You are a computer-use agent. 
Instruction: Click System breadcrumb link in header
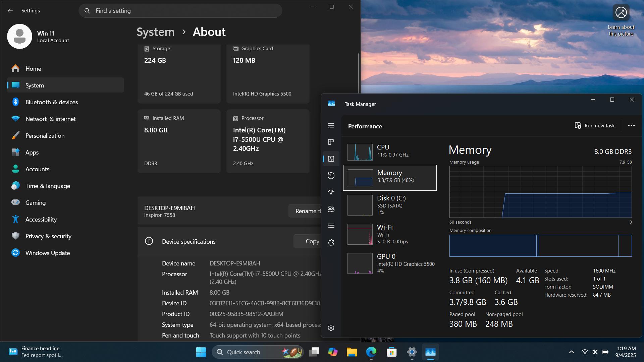click(x=155, y=32)
